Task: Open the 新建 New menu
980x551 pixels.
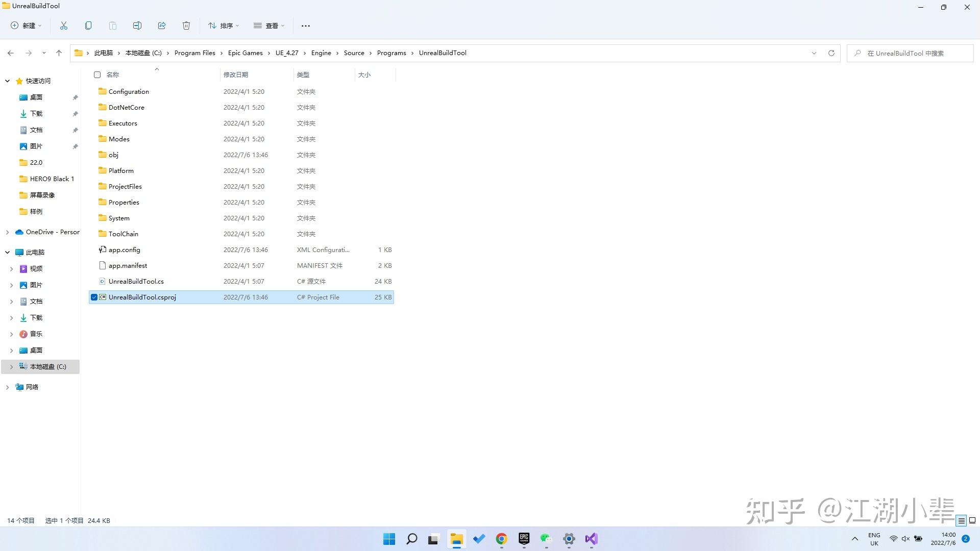Action: pyautogui.click(x=26, y=26)
